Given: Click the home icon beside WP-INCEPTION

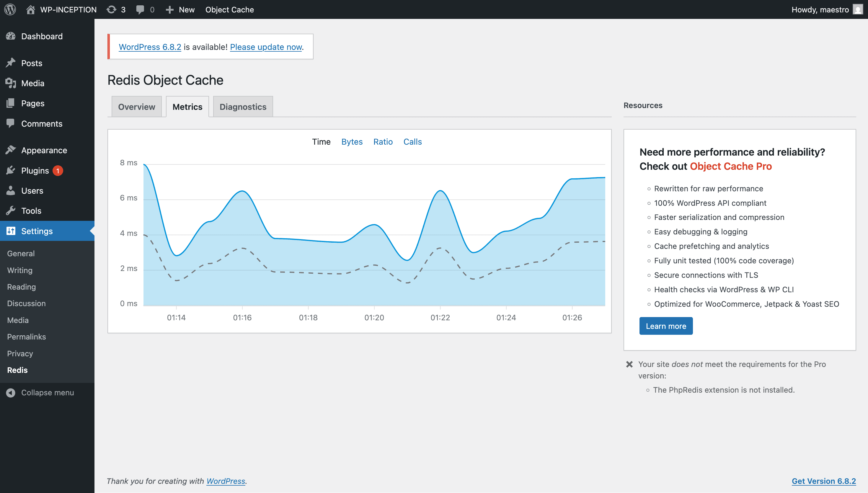Looking at the screenshot, I should 30,9.
